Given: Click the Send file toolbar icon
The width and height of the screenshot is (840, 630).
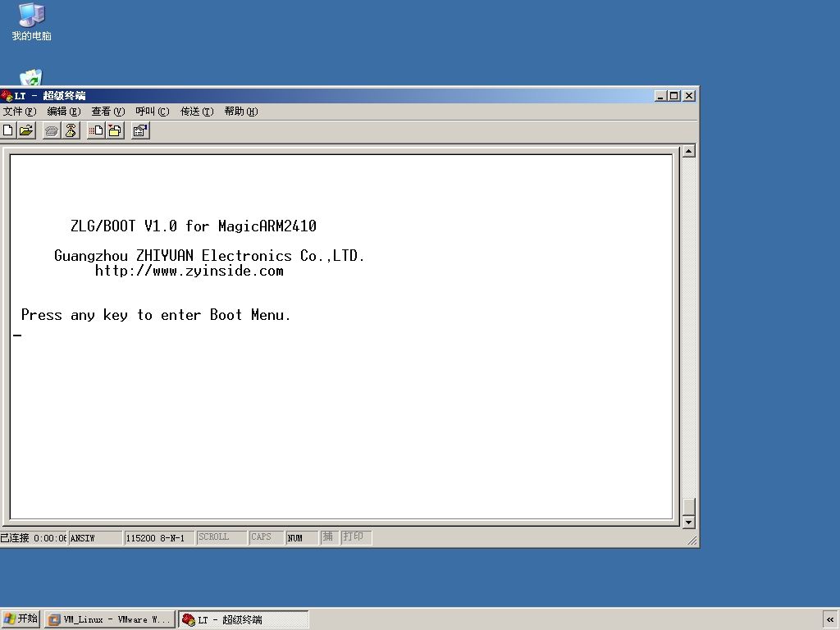Looking at the screenshot, I should coord(96,130).
